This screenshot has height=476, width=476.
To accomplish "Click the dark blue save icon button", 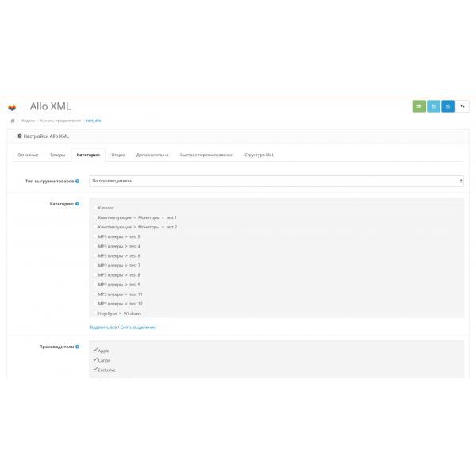I will 447,106.
